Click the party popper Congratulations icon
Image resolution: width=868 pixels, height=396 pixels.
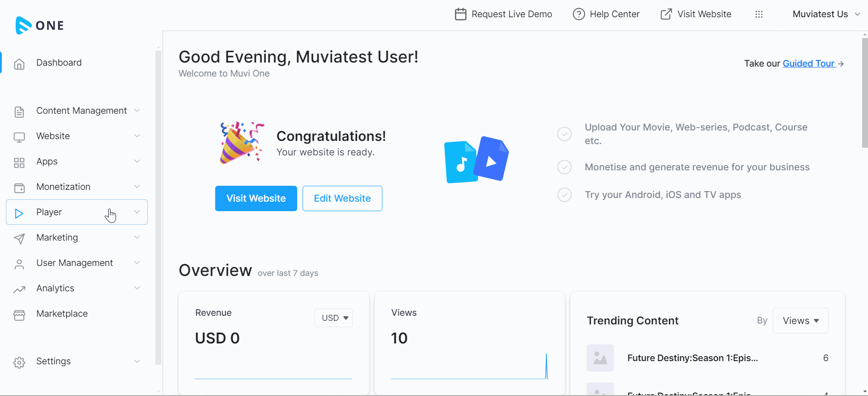pos(242,142)
